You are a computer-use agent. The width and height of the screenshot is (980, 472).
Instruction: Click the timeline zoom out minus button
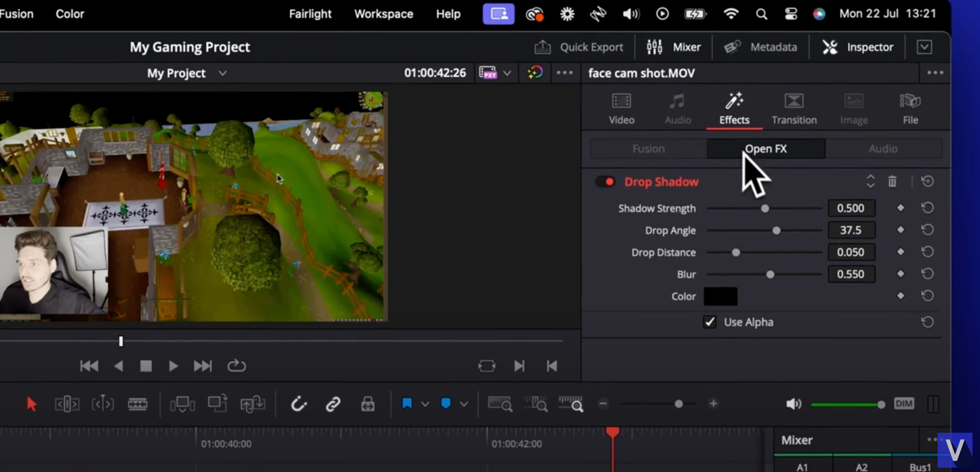[x=603, y=404]
